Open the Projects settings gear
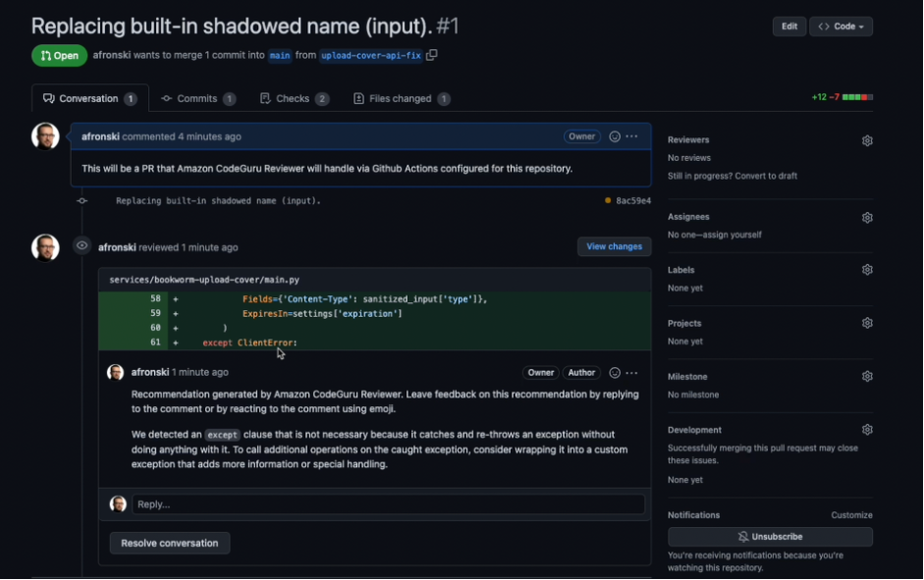 pyautogui.click(x=867, y=323)
